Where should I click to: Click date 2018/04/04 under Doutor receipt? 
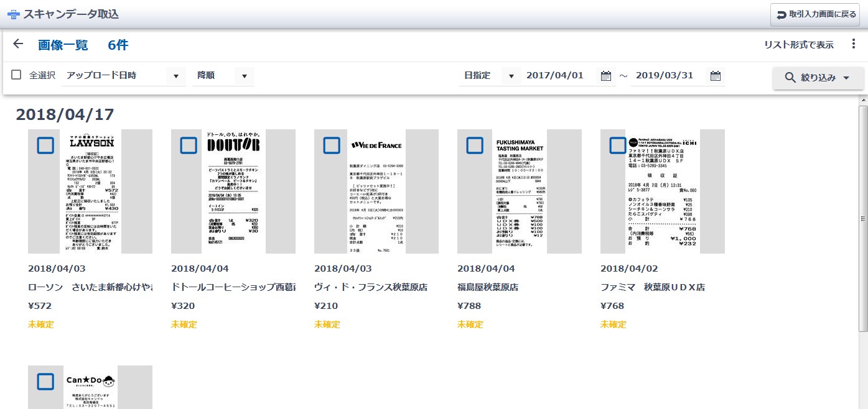200,269
